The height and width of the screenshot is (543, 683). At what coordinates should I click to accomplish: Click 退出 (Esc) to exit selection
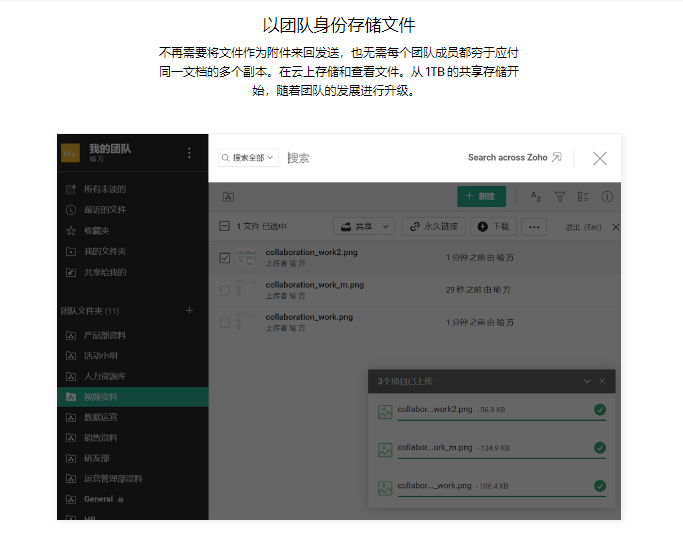[x=583, y=227]
